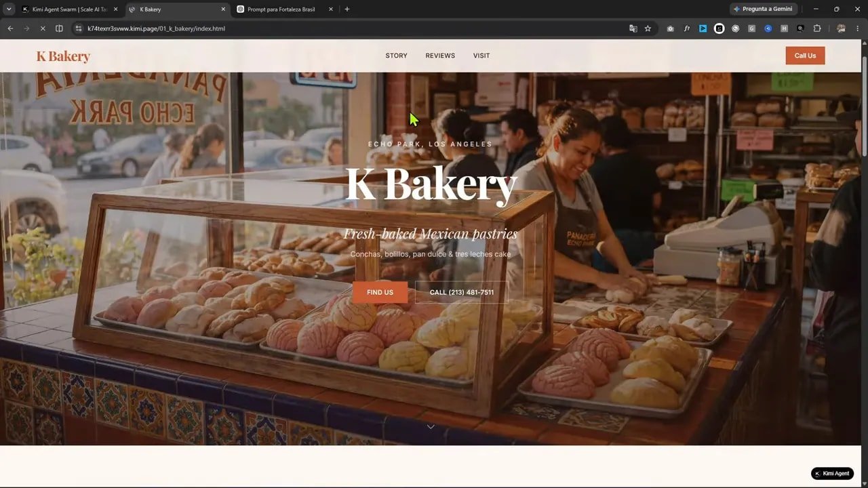The width and height of the screenshot is (868, 488).
Task: Open the VISIT nav link
Action: [x=481, y=56]
